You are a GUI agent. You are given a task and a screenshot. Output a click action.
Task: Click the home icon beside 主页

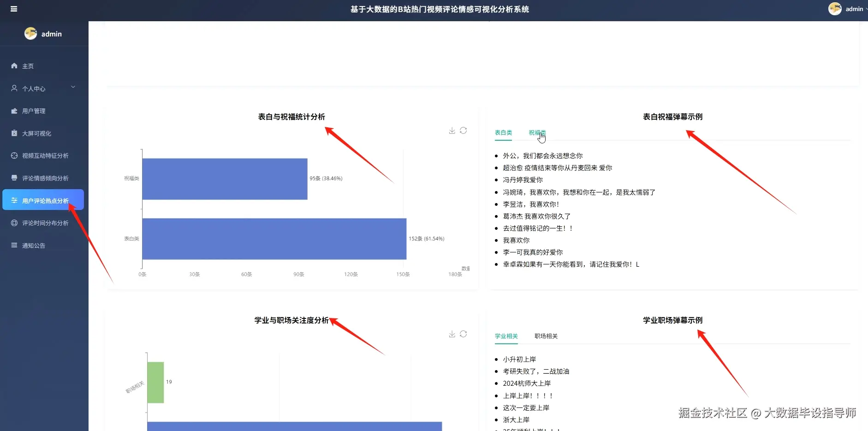coord(15,66)
